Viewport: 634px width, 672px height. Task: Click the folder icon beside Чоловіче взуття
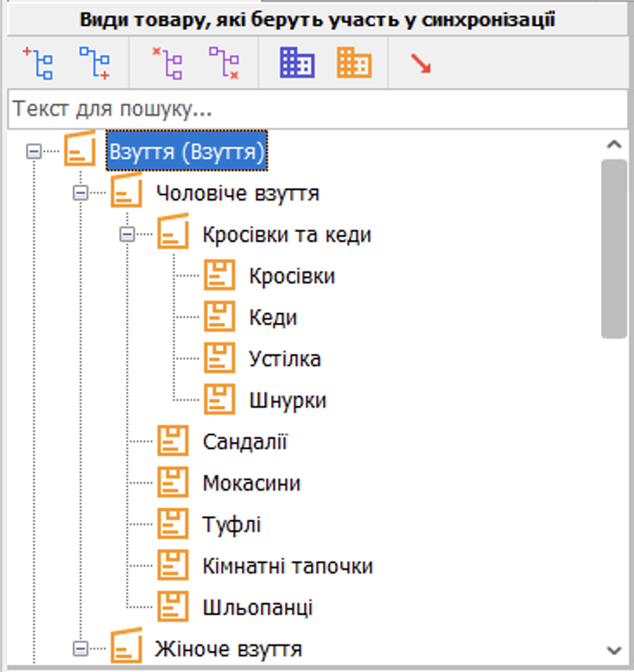(x=126, y=190)
